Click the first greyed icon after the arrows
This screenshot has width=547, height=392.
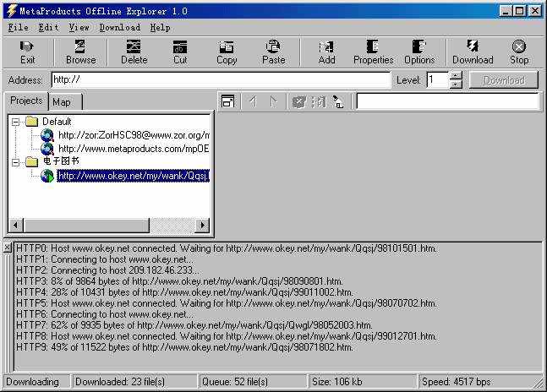click(x=299, y=101)
